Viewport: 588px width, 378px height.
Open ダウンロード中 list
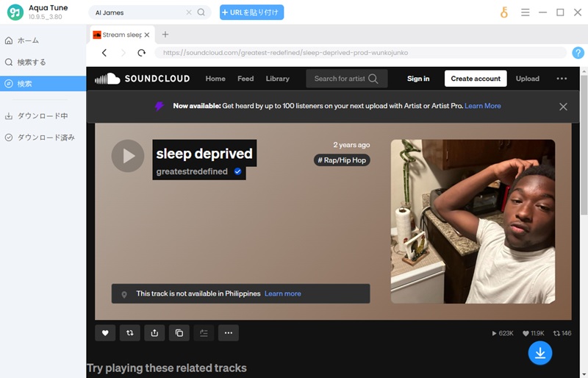[x=36, y=116]
